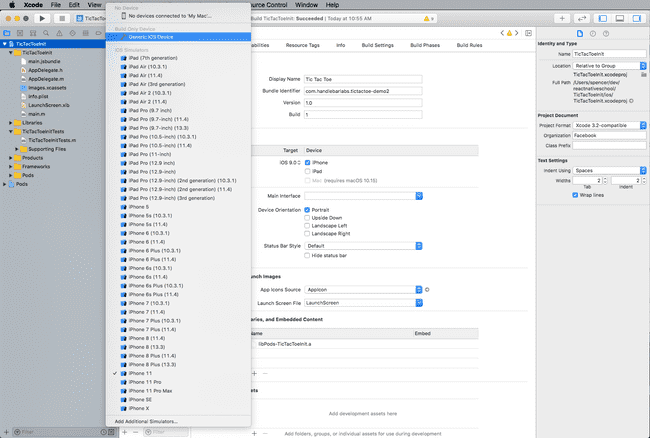Select AppDelegate.m in the navigator

pos(46,79)
